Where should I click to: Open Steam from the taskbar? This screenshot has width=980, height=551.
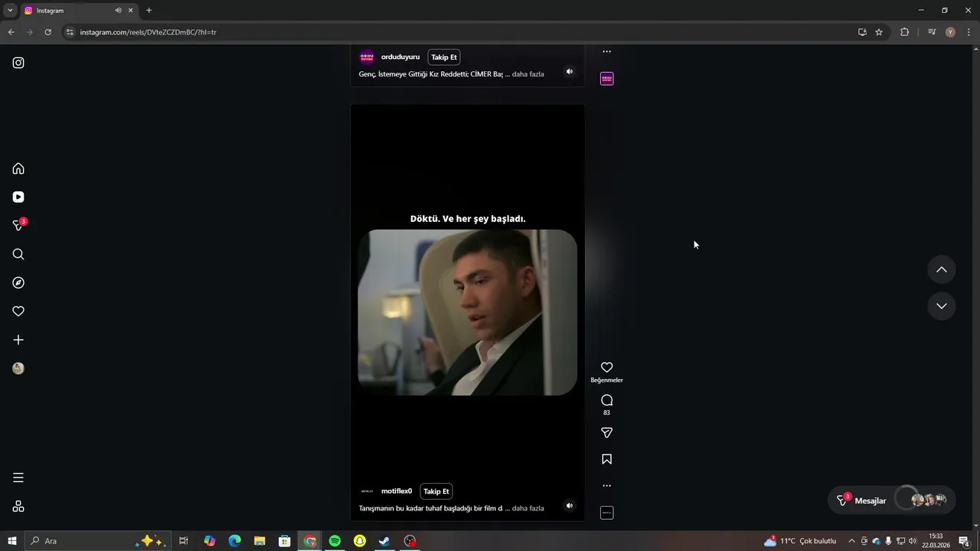[385, 541]
